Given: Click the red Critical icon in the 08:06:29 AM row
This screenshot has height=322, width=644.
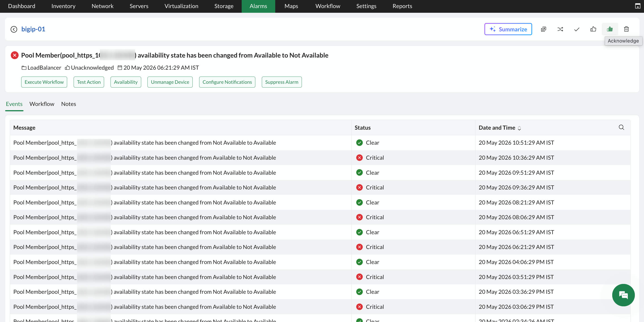Looking at the screenshot, I should [x=359, y=217].
